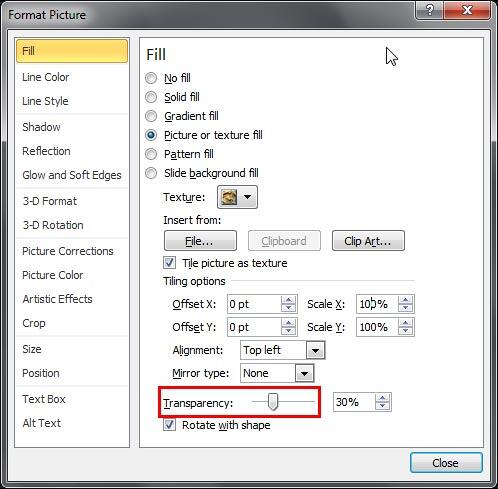Select Glow and Soft Edges category

(x=72, y=175)
